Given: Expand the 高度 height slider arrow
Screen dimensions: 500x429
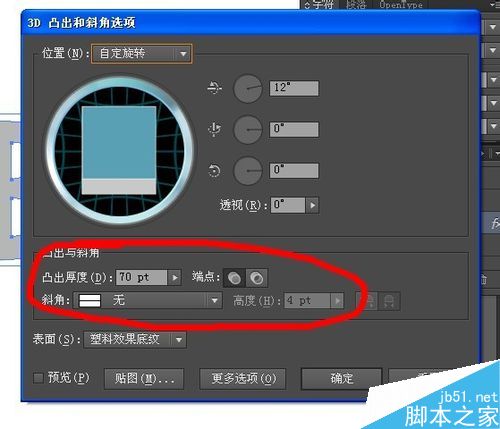Looking at the screenshot, I should tap(337, 301).
